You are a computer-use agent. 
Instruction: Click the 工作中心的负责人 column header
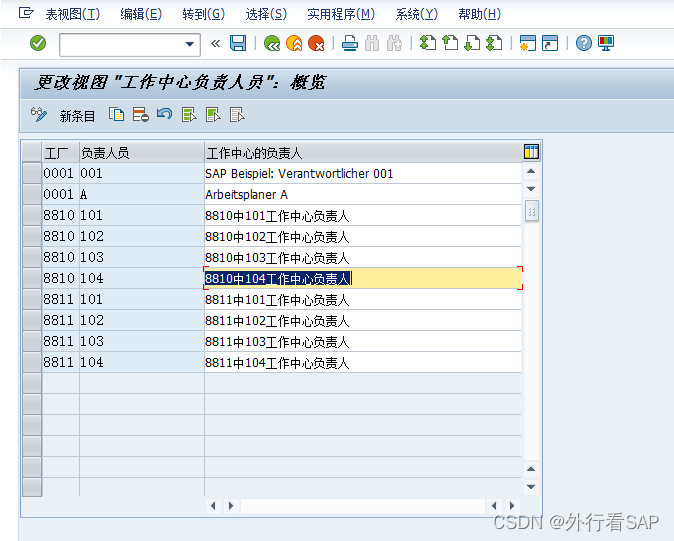pos(363,153)
